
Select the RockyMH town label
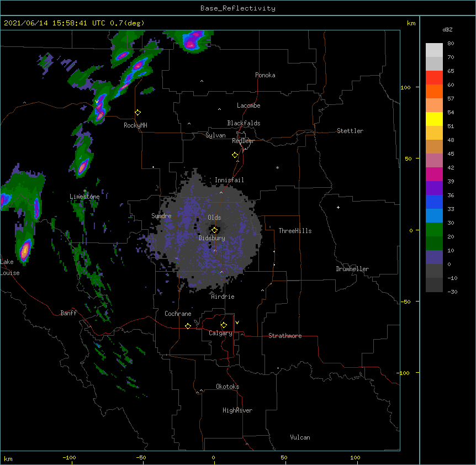coord(135,125)
